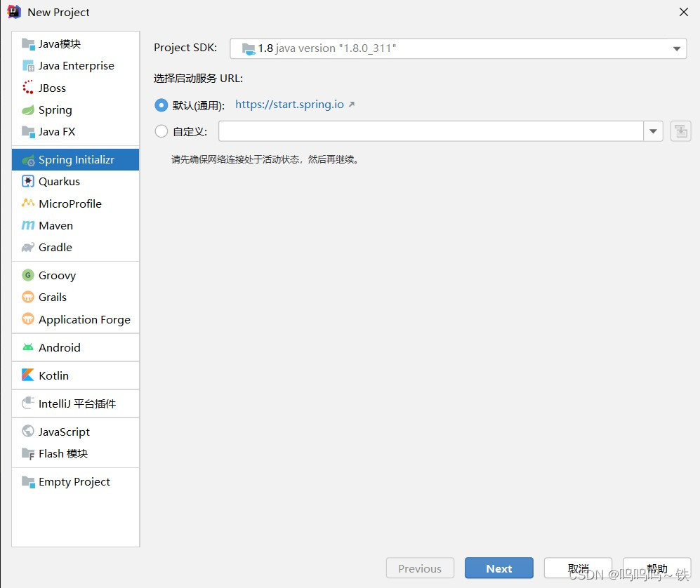The height and width of the screenshot is (588, 700).
Task: Click the Next button
Action: tap(499, 568)
